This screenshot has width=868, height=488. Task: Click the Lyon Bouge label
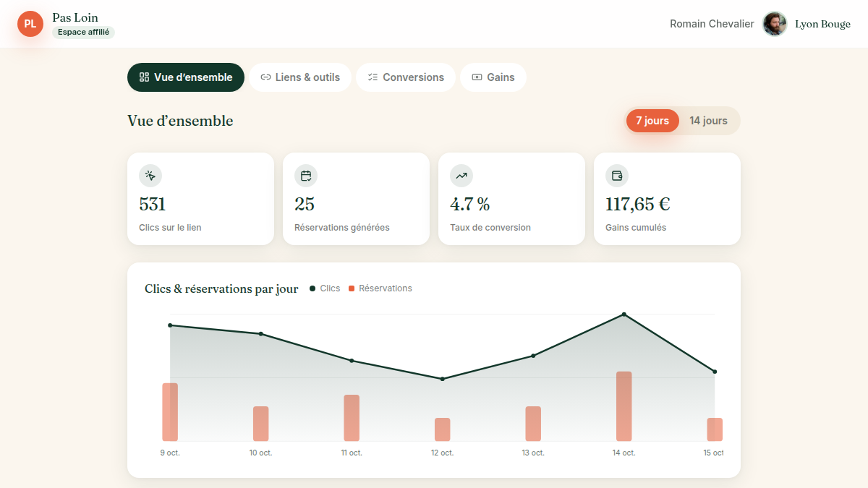coord(822,24)
